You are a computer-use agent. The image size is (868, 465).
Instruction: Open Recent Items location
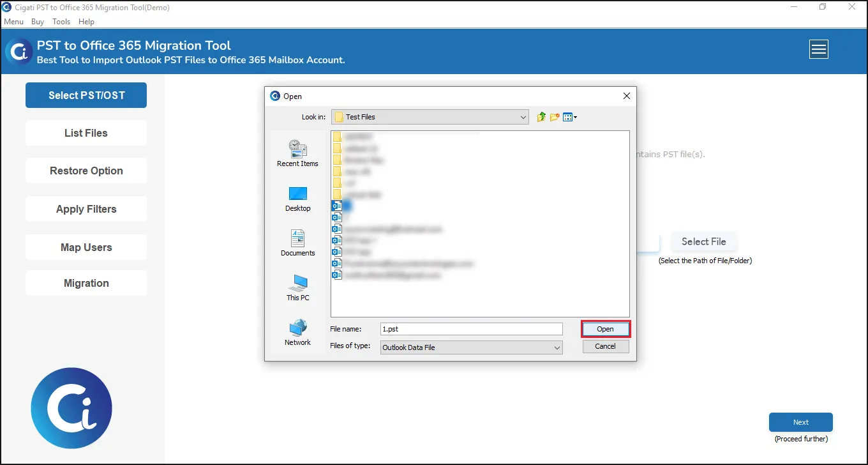click(x=297, y=154)
